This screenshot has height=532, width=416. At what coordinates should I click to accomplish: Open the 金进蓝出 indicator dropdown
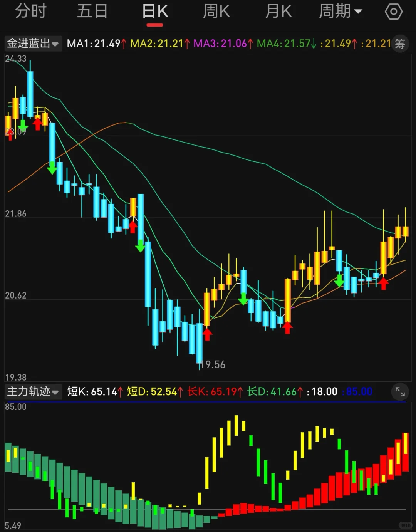coord(33,43)
